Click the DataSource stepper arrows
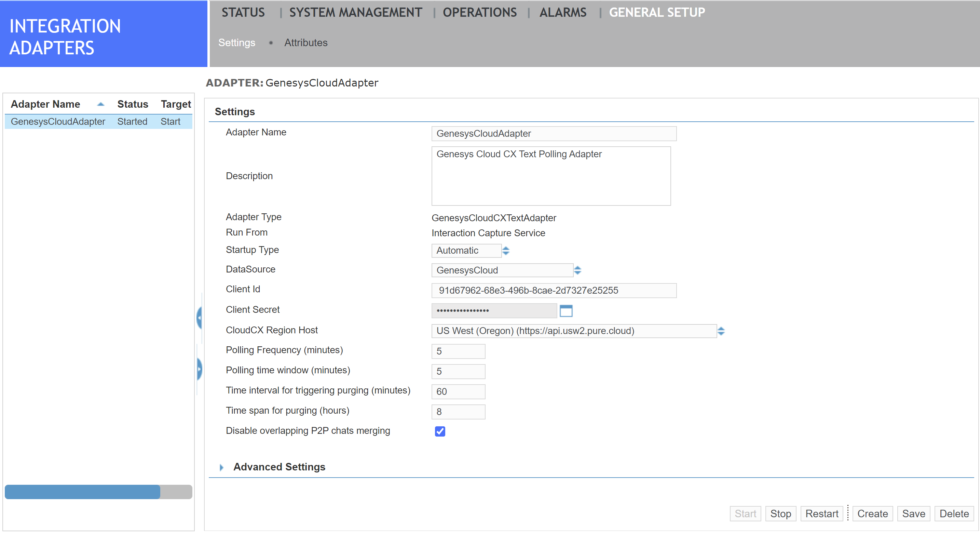This screenshot has width=980, height=534. pos(577,270)
